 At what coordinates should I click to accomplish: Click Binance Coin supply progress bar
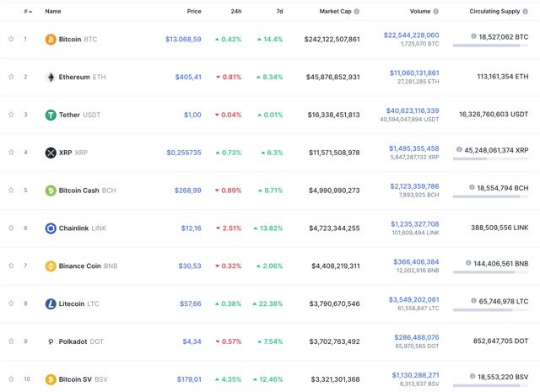coord(490,272)
